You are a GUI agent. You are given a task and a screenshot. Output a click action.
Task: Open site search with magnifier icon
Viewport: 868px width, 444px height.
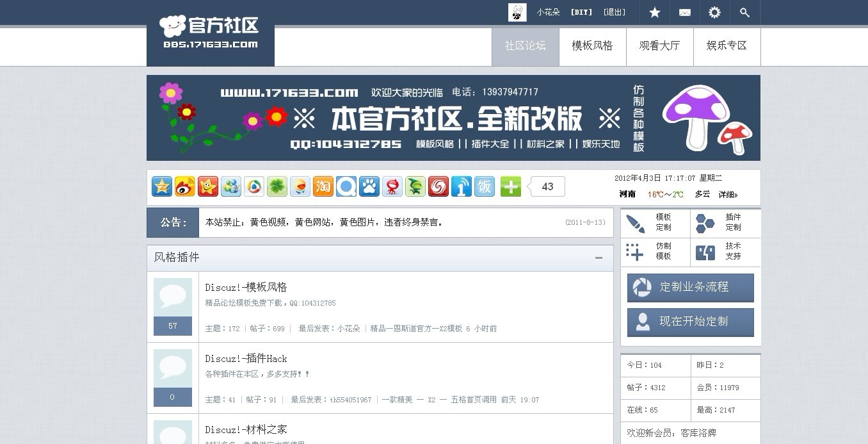(744, 12)
